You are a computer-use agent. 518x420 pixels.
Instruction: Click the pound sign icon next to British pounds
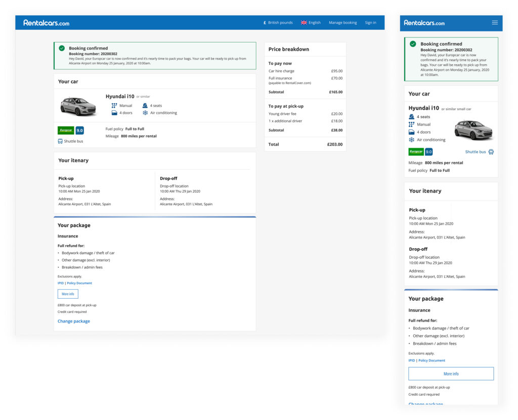pos(265,23)
